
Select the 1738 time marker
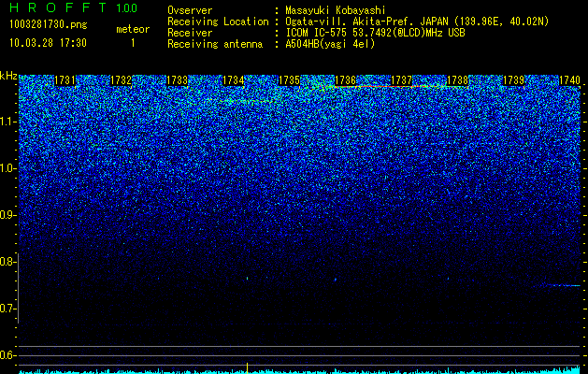pos(458,80)
